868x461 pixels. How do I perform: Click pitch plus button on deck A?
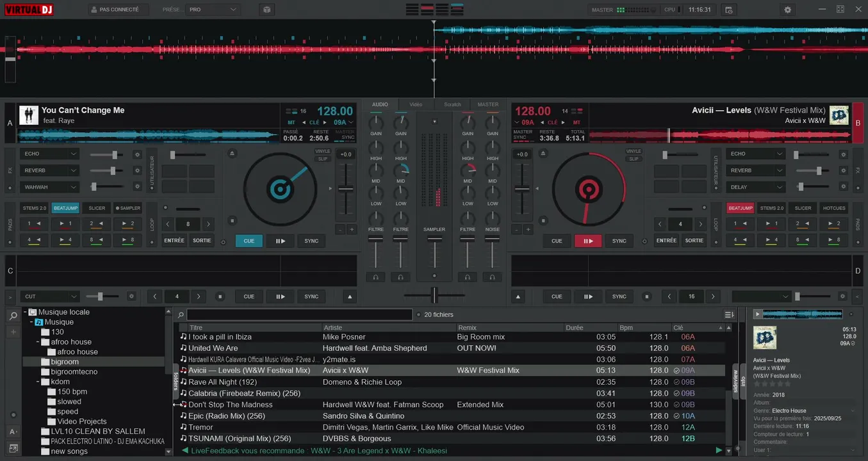coord(352,229)
